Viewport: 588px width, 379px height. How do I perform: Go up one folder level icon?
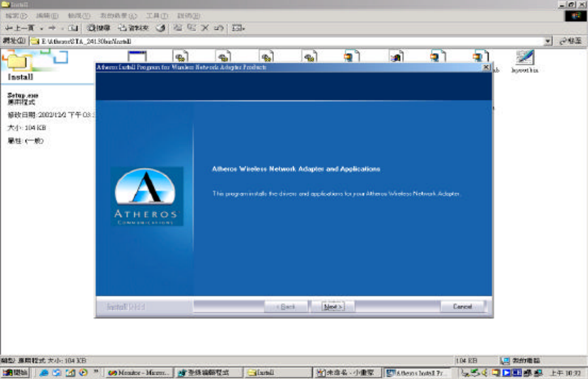pos(73,28)
